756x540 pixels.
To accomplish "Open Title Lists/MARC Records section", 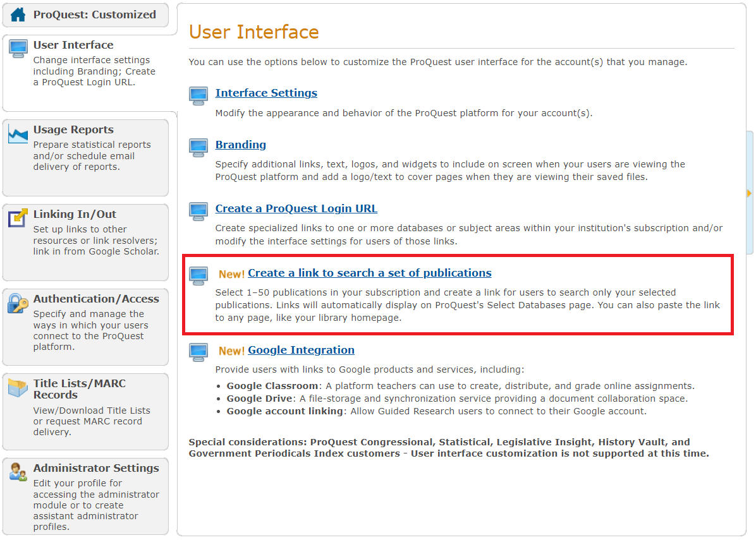I will (x=86, y=411).
